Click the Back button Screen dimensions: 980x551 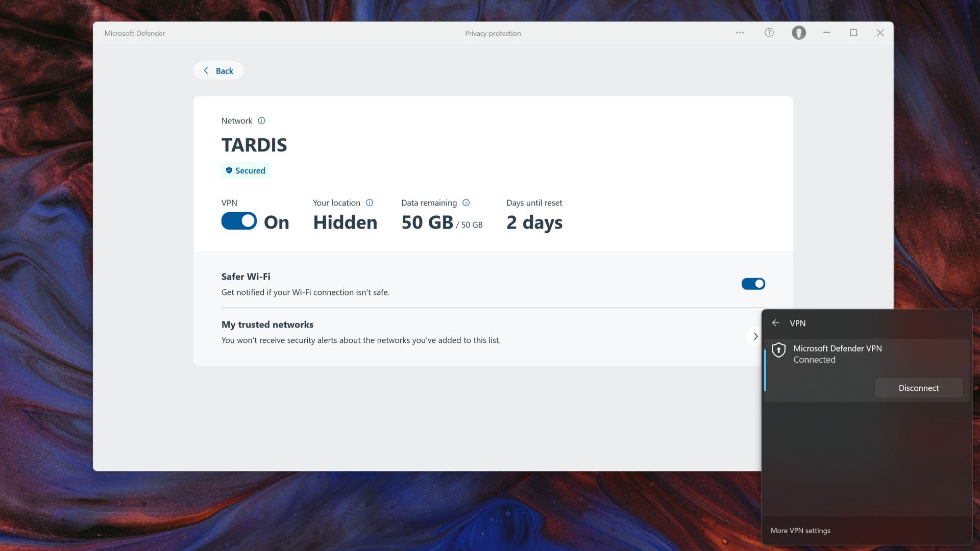[218, 70]
